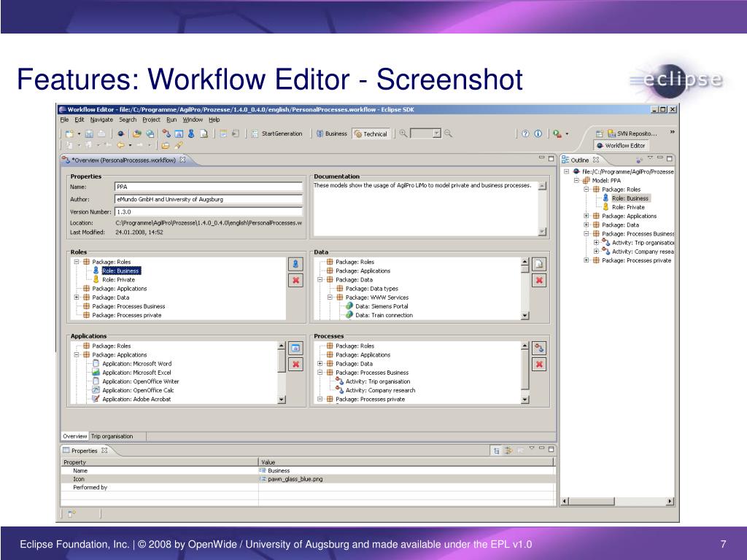
Task: Switch to Trip organisation editor tab
Action: coord(112,436)
